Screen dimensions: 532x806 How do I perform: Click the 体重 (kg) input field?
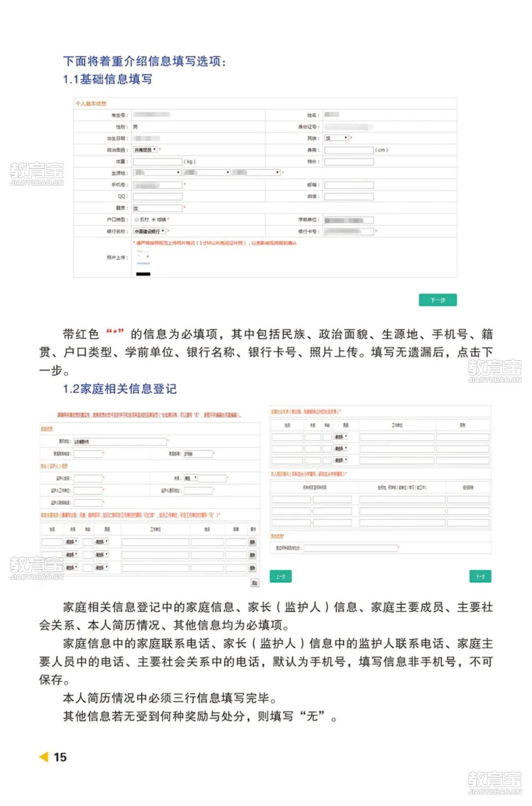(158, 162)
